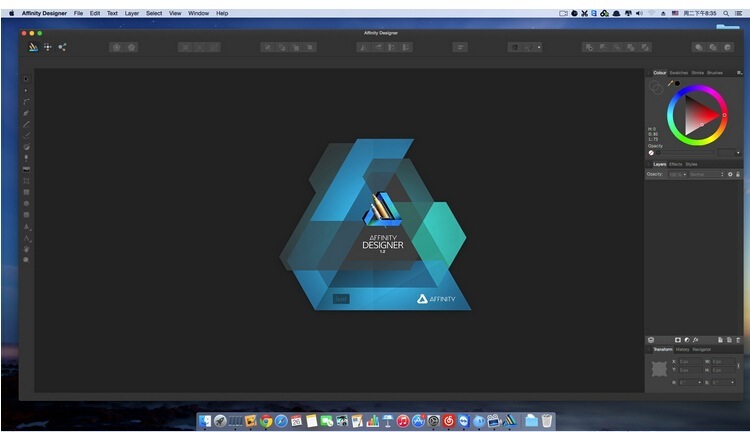The width and height of the screenshot is (750, 432).
Task: Click the Add Layer icon
Action: point(720,340)
